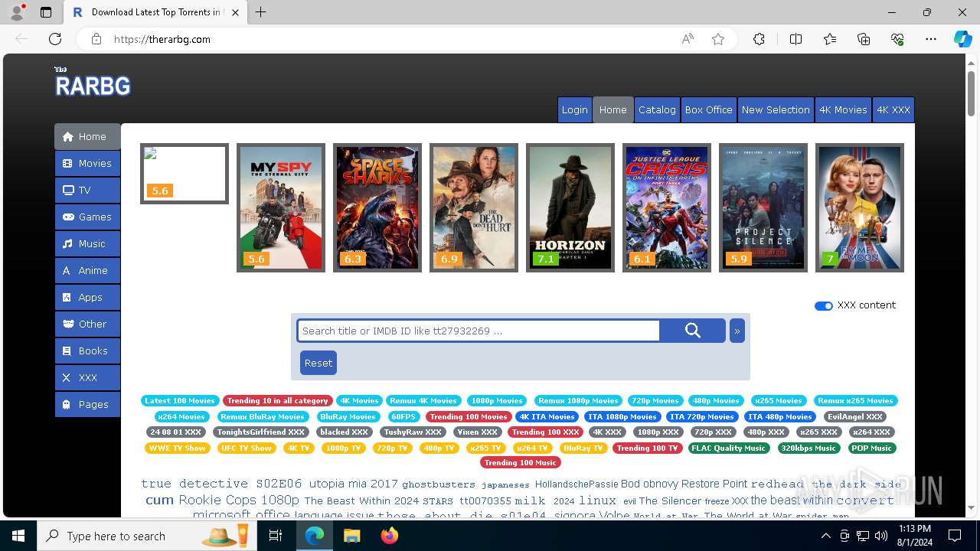Click 'true detective S02E06' search term

(x=221, y=484)
